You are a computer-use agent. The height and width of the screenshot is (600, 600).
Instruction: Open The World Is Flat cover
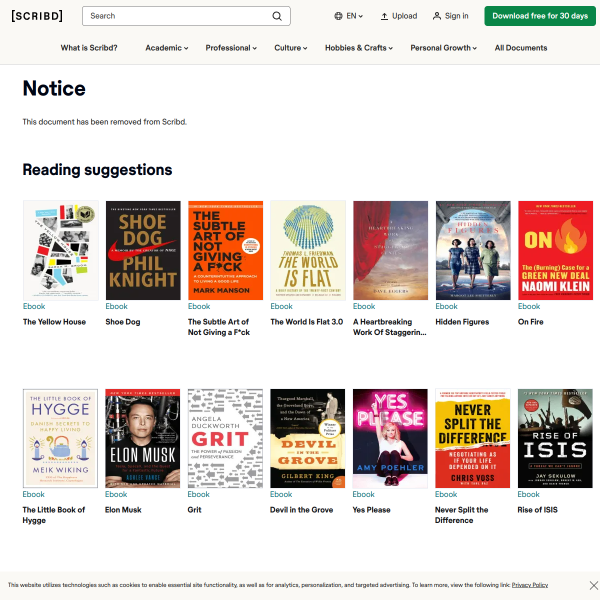308,250
